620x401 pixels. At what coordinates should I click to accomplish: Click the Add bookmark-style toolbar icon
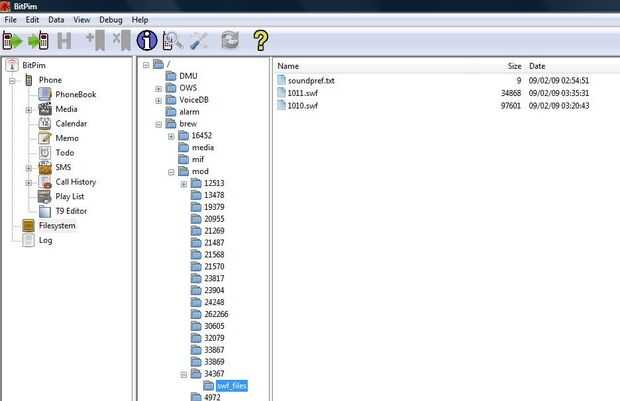tap(96, 40)
